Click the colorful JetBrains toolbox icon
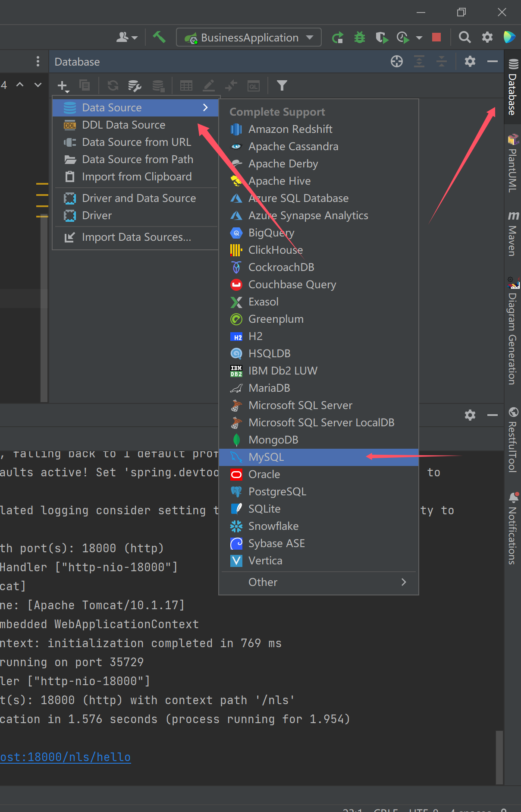The height and width of the screenshot is (812, 521). 509,38
